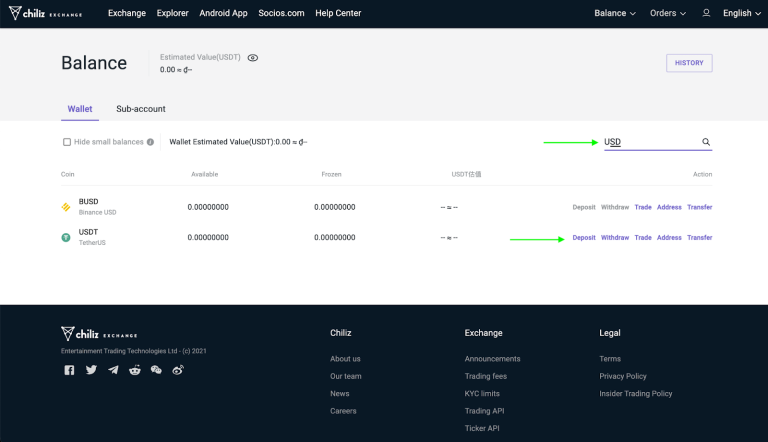Click the footer Chiliz Exchange logo
This screenshot has height=442, width=768.
click(x=99, y=334)
